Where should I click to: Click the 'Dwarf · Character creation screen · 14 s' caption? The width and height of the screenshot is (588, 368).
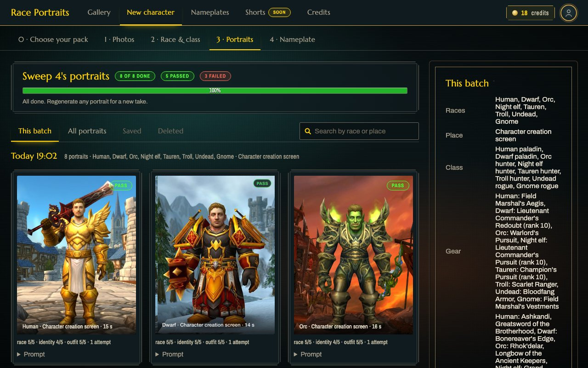coord(208,325)
